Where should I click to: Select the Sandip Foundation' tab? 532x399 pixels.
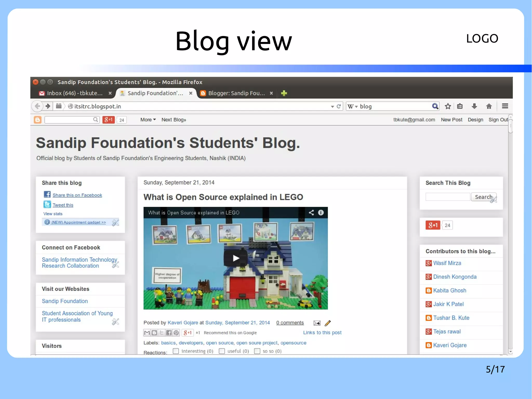[x=155, y=93]
